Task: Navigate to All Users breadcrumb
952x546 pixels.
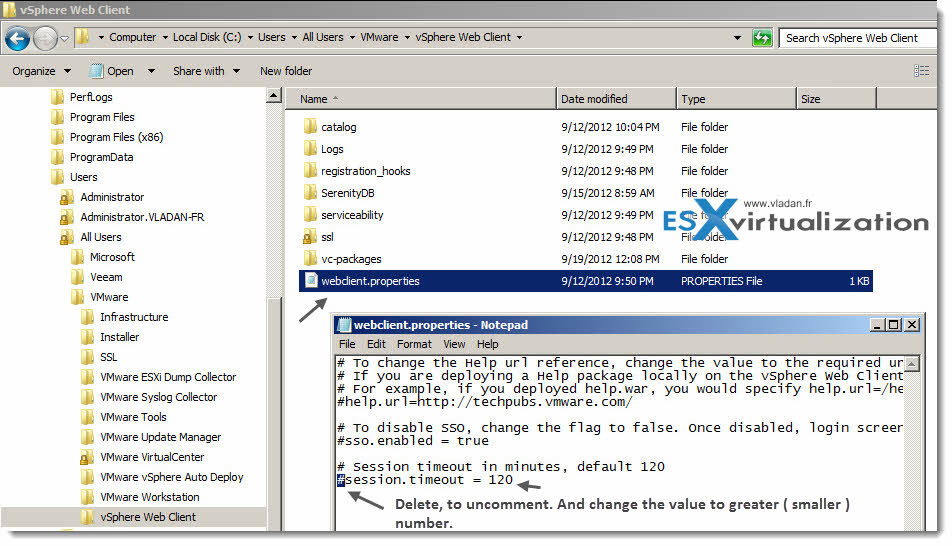Action: coord(323,38)
